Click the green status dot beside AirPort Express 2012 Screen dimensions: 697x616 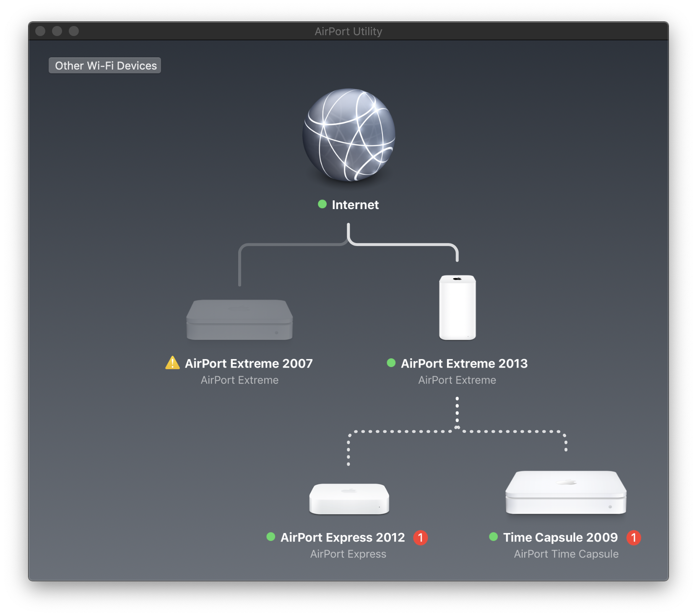pyautogui.click(x=270, y=536)
